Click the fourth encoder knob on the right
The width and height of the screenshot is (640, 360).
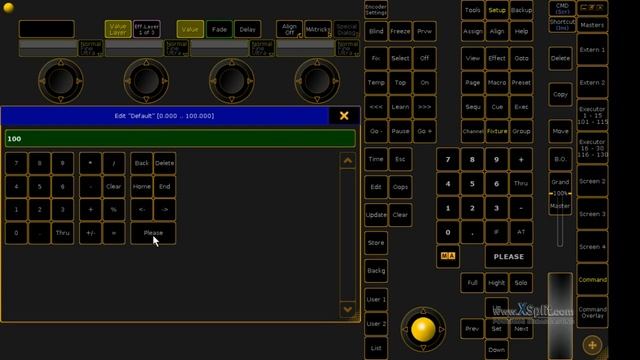[317, 81]
